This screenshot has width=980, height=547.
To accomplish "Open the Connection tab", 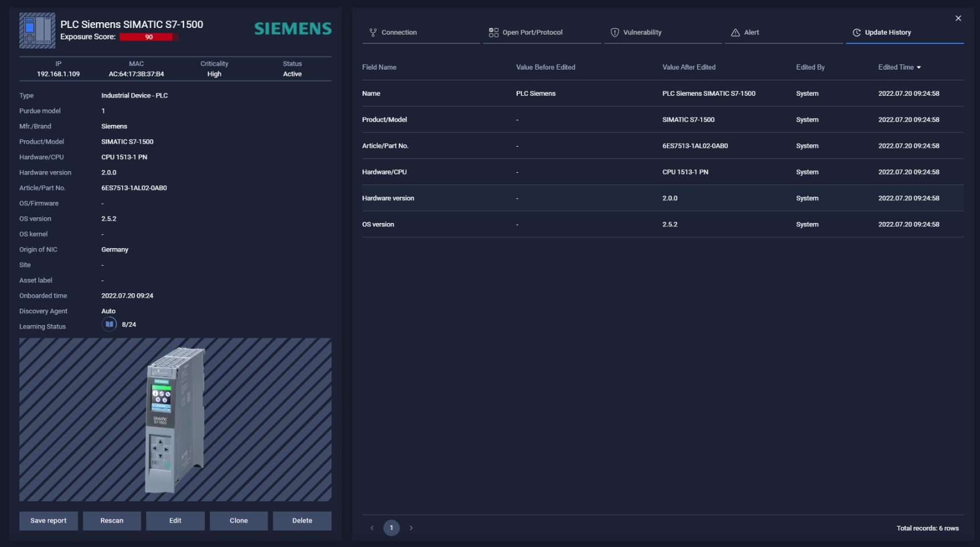I will (421, 33).
